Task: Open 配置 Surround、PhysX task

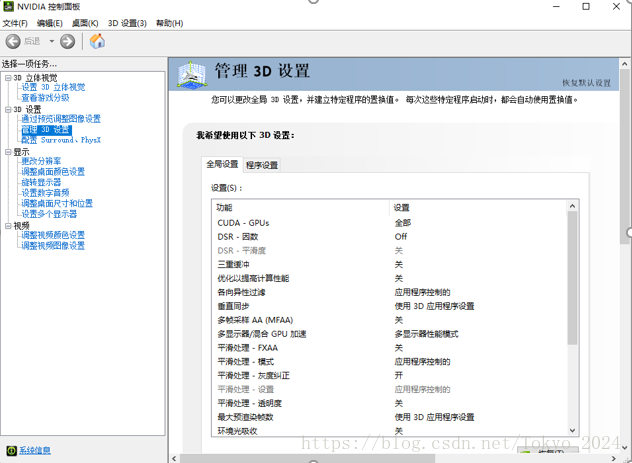Action: tap(61, 140)
